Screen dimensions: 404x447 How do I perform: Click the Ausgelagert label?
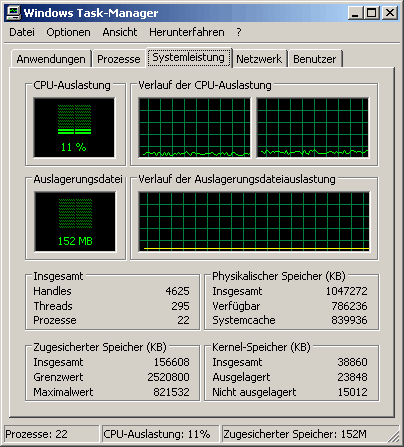pyautogui.click(x=241, y=377)
